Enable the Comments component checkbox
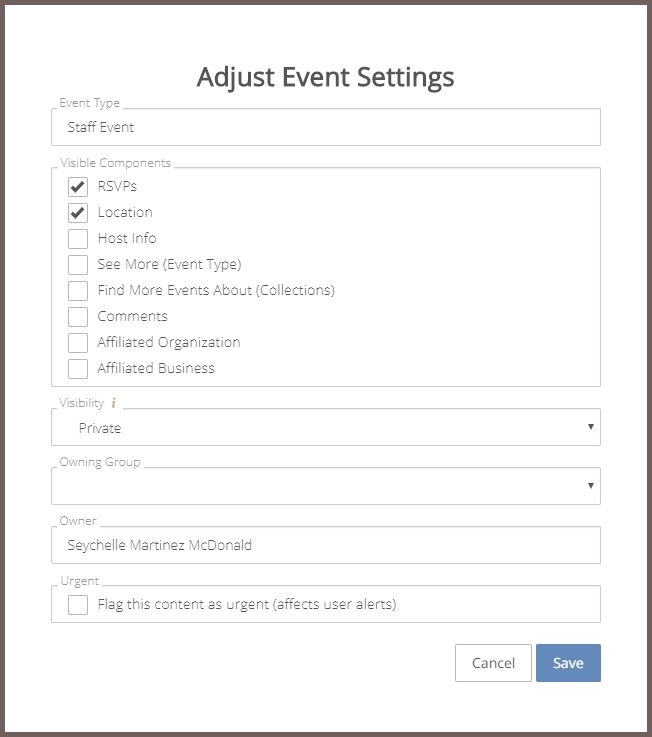Image resolution: width=652 pixels, height=737 pixels. tap(78, 317)
